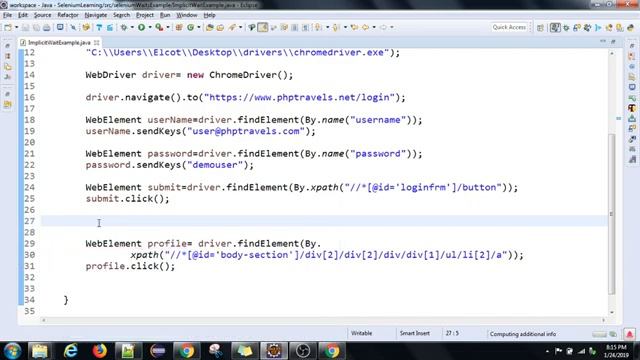Click Forward navigation arrow icon
This screenshot has height=360, width=640.
point(383,27)
